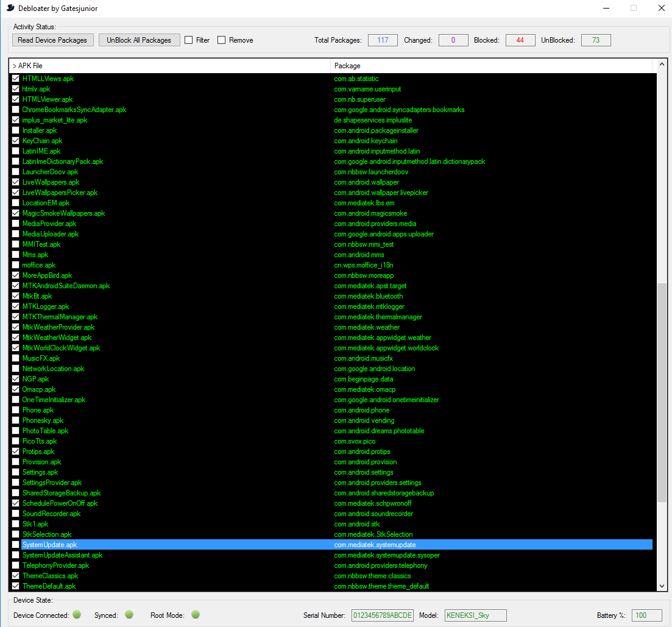Click Battery percentage field
Screen dimensions: 672x627
(647, 615)
